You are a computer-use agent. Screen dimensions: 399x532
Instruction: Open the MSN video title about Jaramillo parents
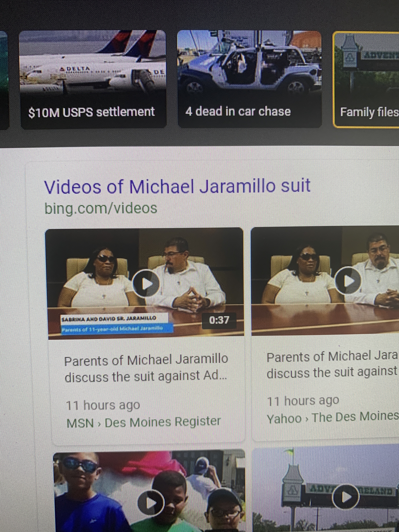(146, 368)
